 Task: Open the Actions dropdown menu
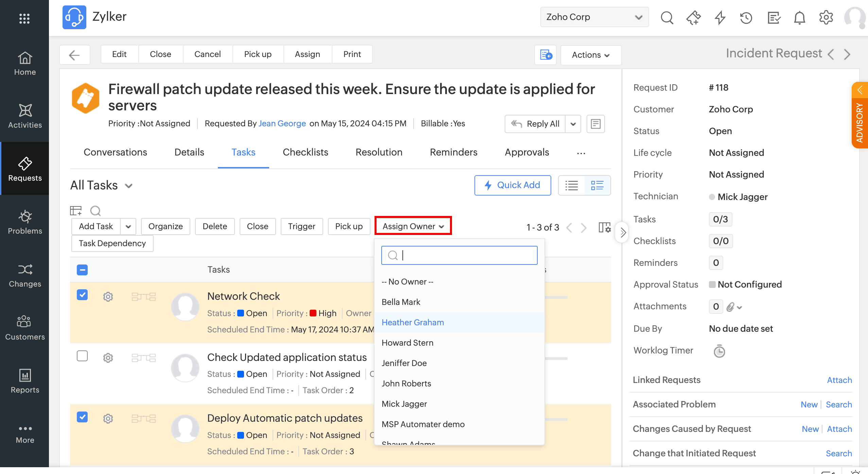[x=591, y=55]
